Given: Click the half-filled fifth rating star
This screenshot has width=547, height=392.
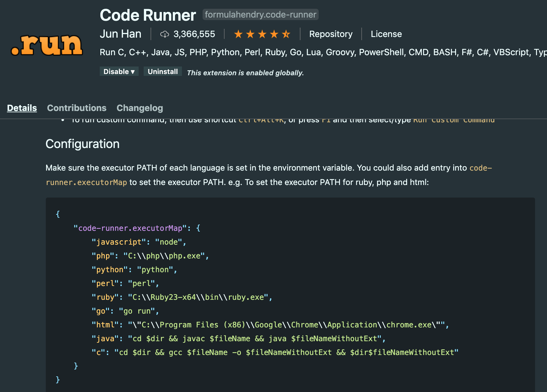Looking at the screenshot, I should click(x=286, y=34).
